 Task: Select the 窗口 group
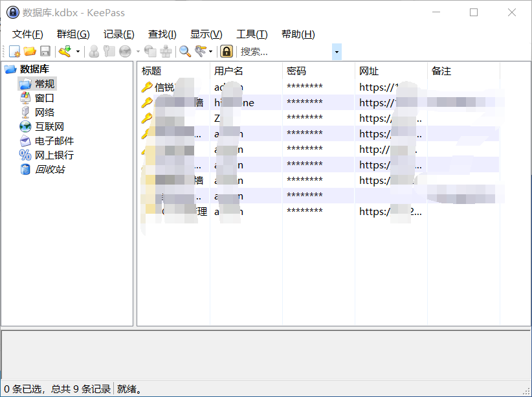pyautogui.click(x=44, y=98)
